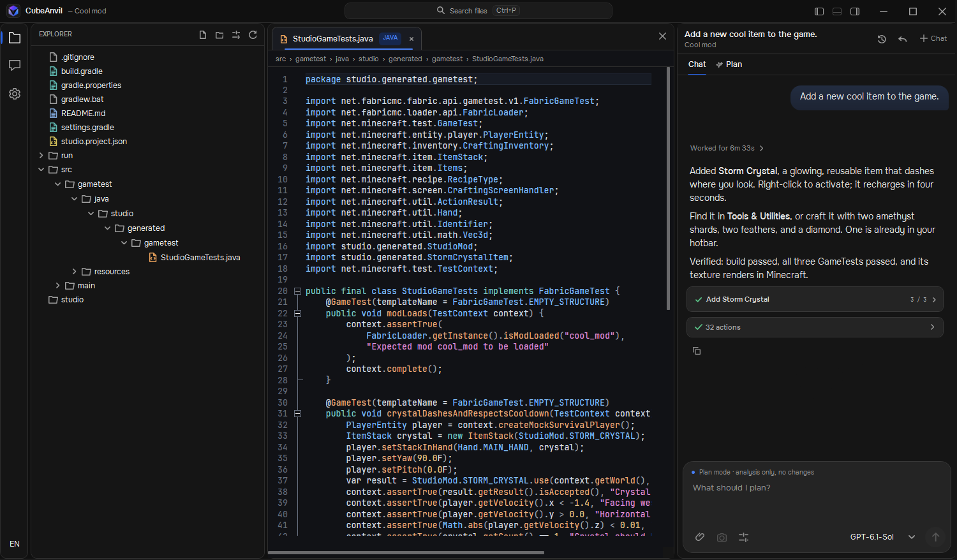Expand the 32 actions section
957x560 pixels.
(815, 327)
